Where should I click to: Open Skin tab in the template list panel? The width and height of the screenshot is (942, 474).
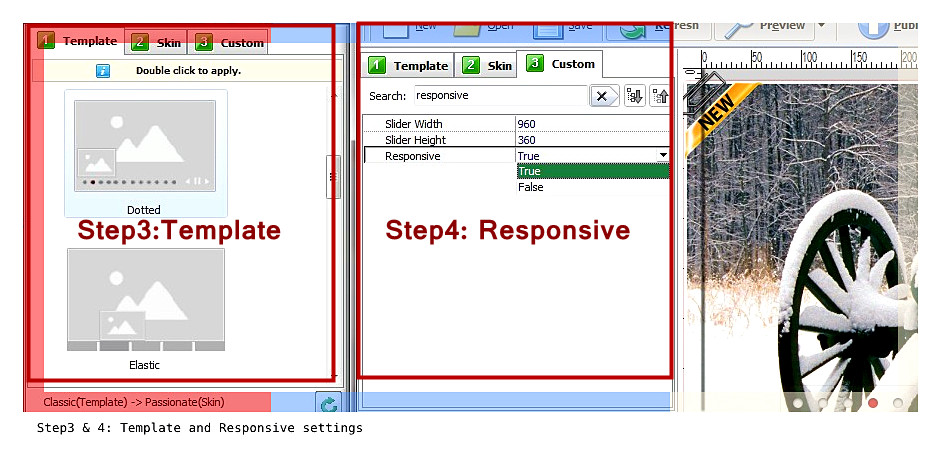click(x=156, y=43)
